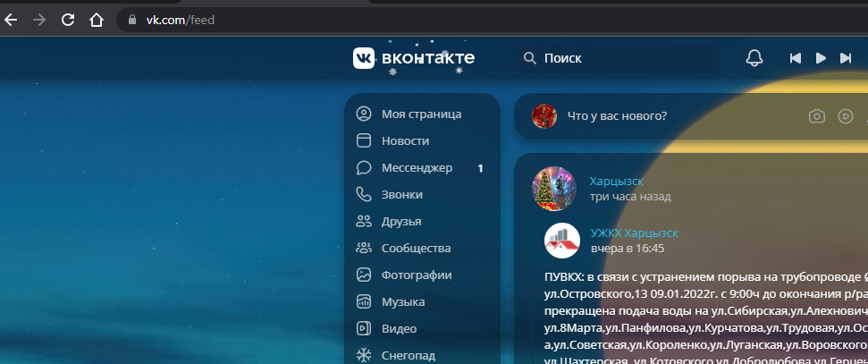Click the Звонки phone icon
The height and width of the screenshot is (364, 868).
tap(364, 194)
